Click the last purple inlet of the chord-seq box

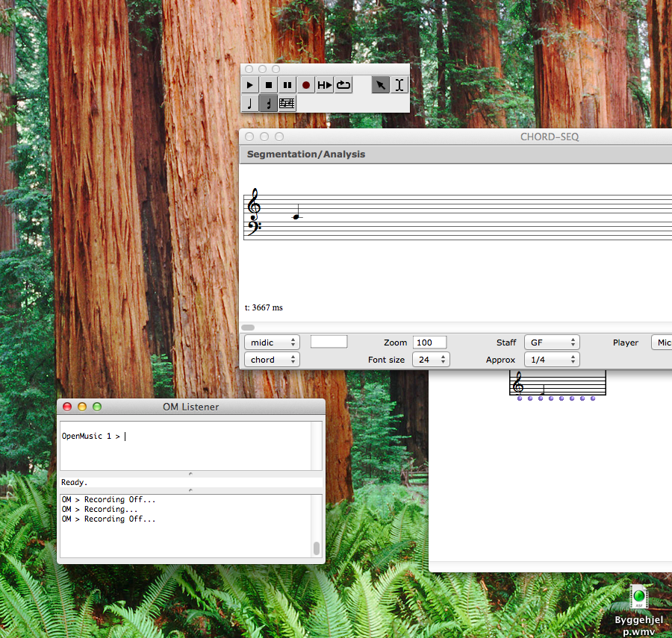[x=593, y=398]
